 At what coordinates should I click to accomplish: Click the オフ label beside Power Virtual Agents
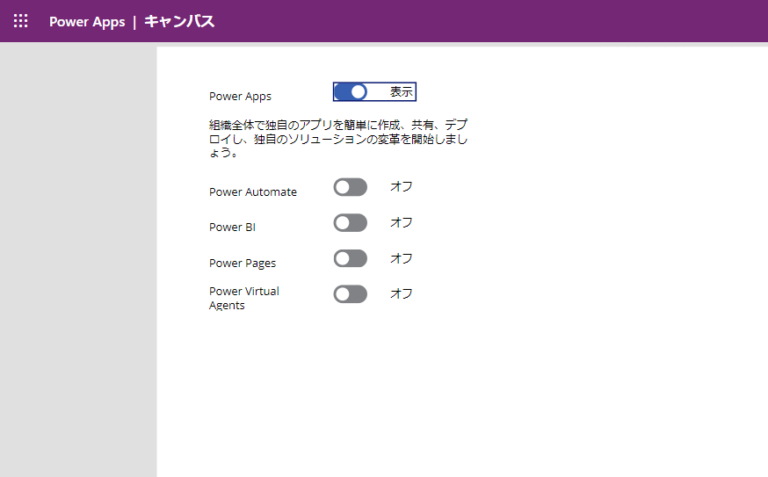click(401, 294)
